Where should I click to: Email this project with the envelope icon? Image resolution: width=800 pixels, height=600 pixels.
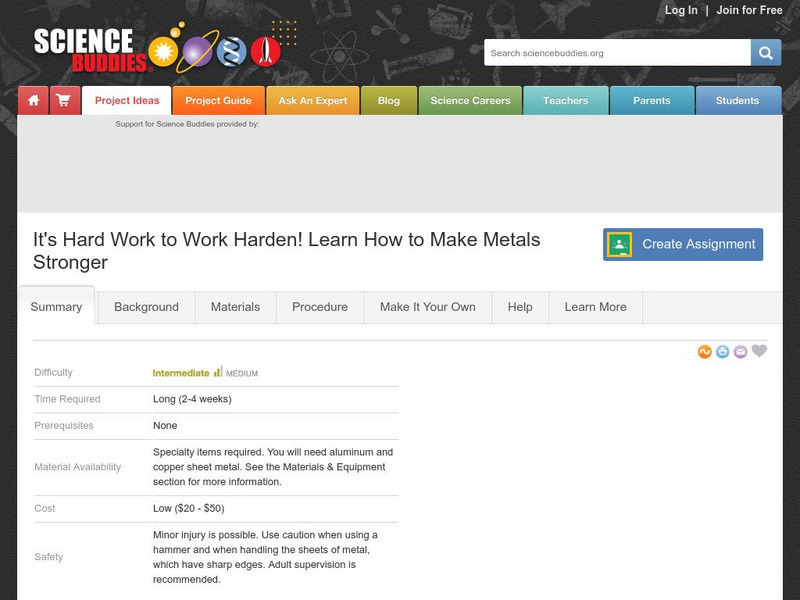tap(740, 351)
